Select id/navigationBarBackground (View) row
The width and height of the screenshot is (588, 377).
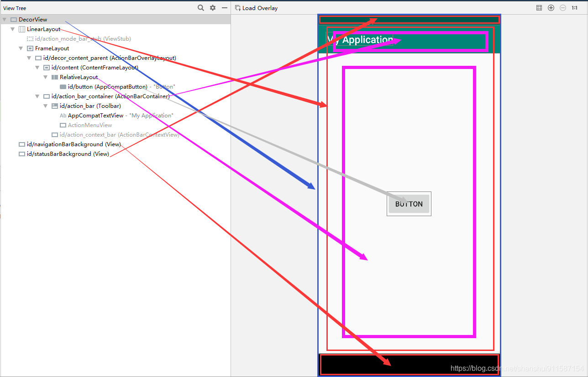click(115, 144)
